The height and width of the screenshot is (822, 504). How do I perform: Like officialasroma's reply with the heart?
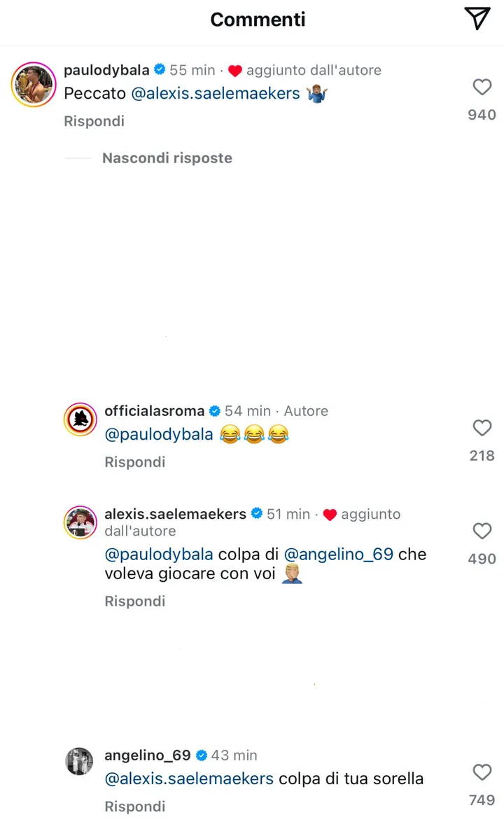point(482,428)
